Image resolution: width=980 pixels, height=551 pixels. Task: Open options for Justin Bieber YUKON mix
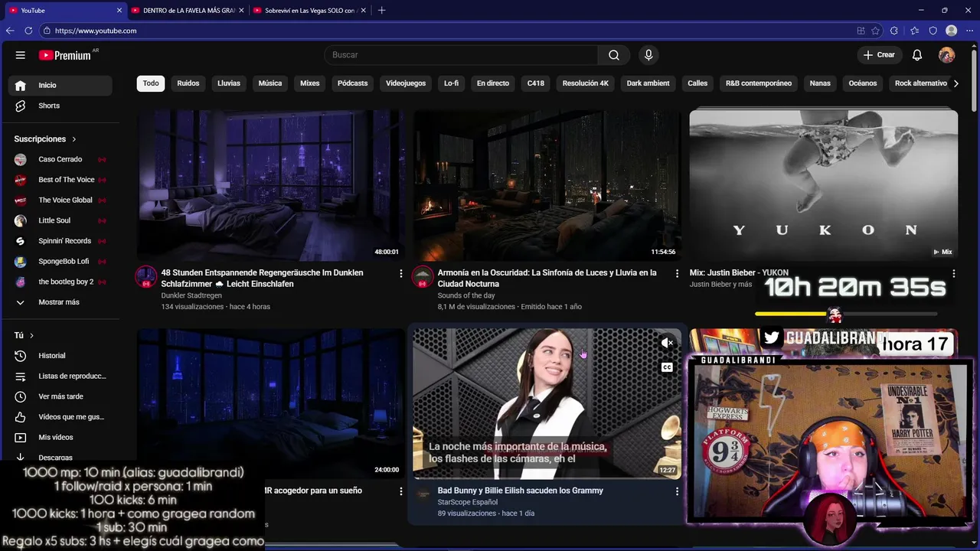[953, 273]
